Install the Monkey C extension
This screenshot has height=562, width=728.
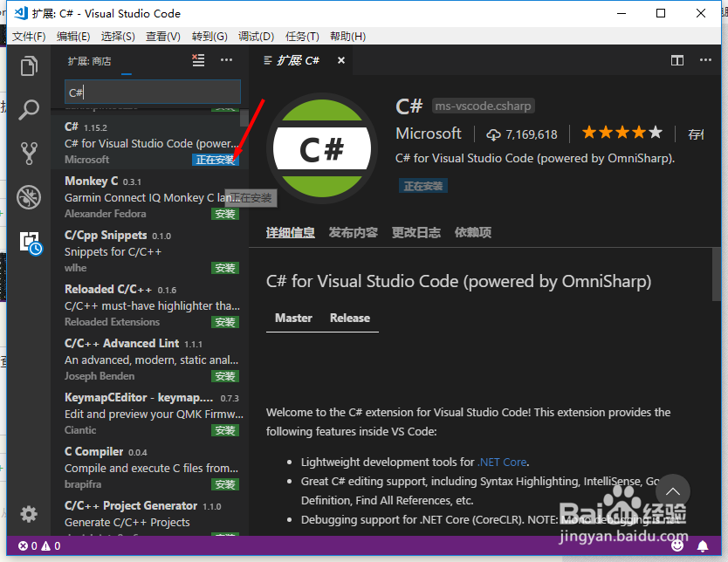pyautogui.click(x=225, y=214)
